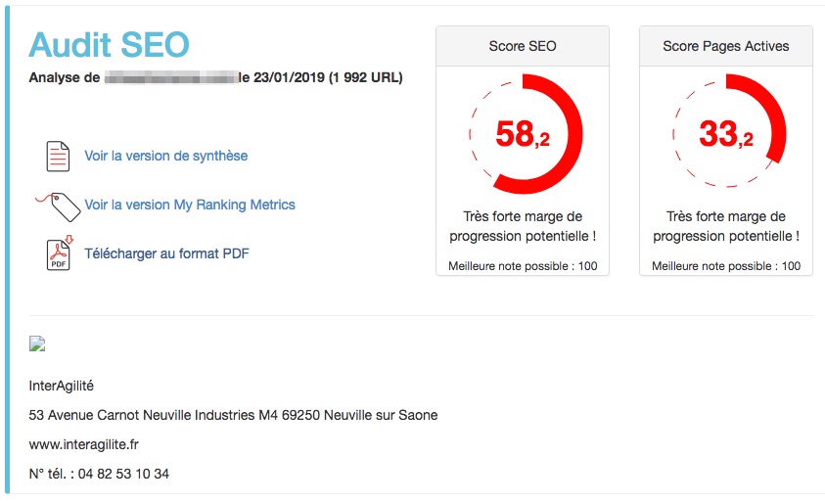Open Voir la version My Ranking Metrics link

click(x=190, y=205)
